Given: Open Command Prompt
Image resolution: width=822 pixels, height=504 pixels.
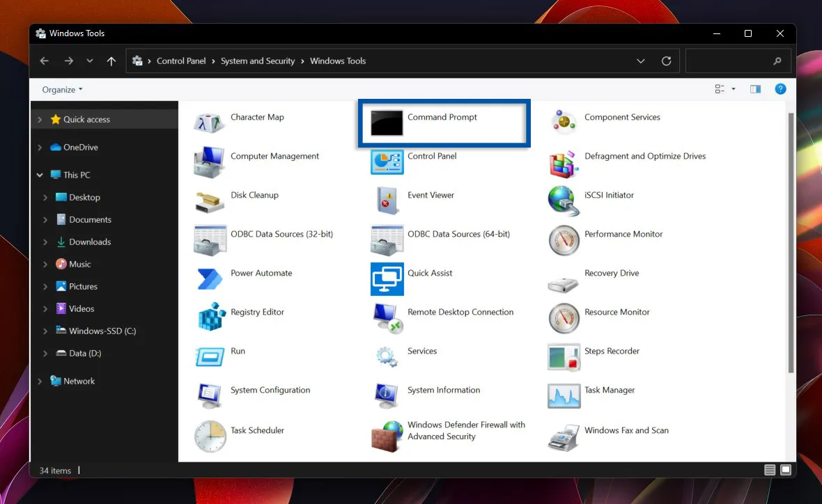Looking at the screenshot, I should click(442, 118).
